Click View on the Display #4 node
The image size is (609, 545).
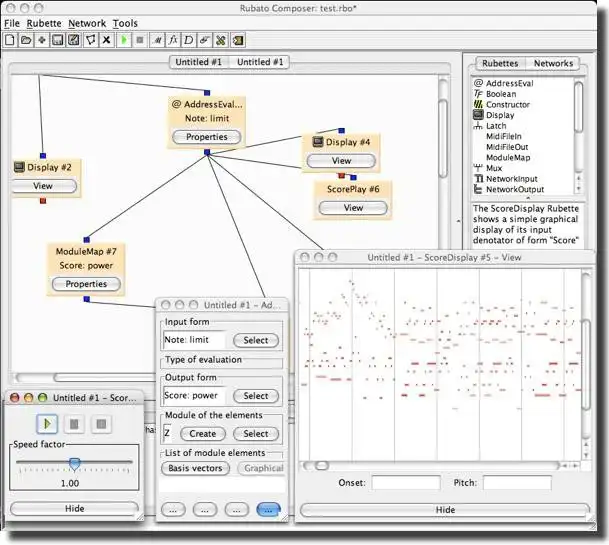coord(341,161)
